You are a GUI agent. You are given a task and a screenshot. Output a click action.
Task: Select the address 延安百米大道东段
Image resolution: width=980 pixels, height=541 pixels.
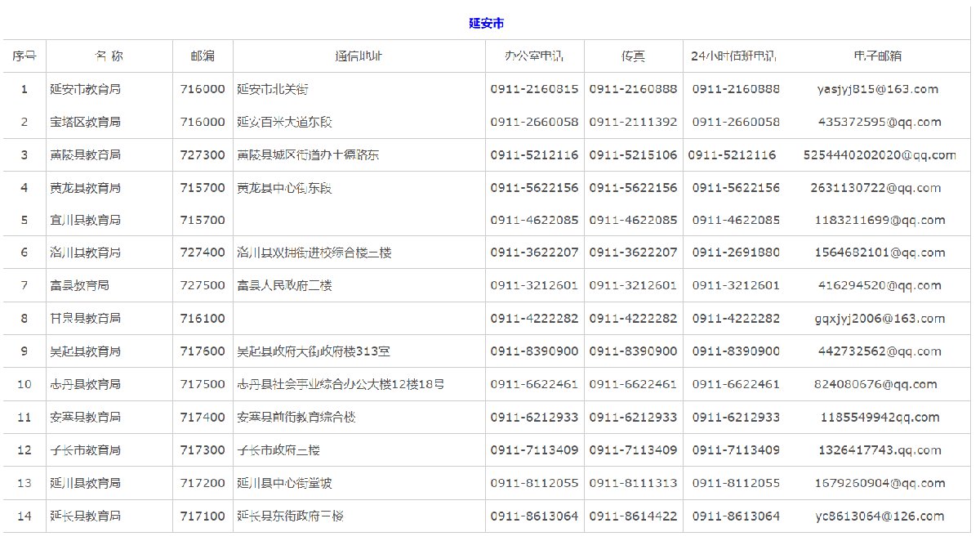284,122
